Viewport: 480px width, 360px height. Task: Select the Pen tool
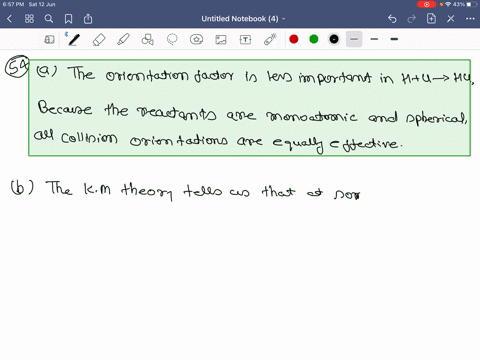74,40
